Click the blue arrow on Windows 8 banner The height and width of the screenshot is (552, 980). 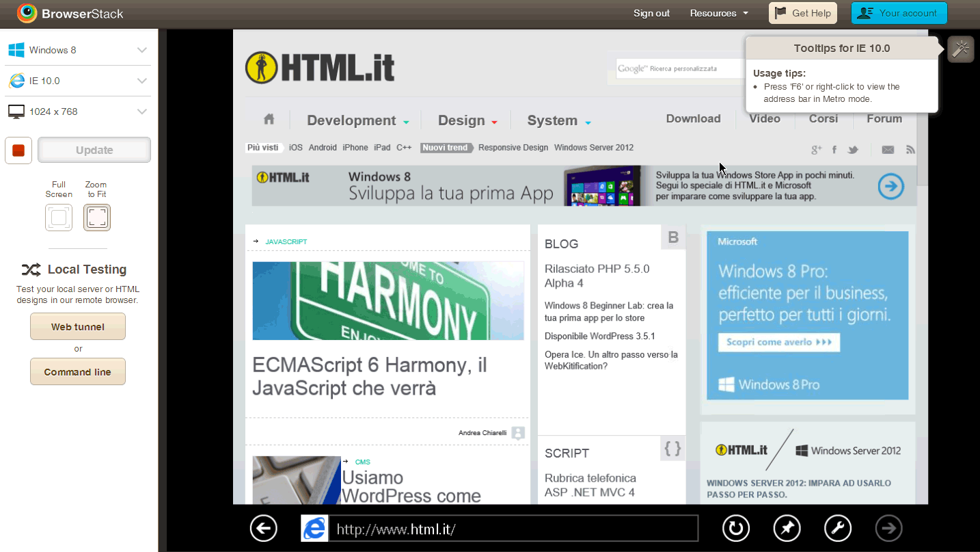pos(890,186)
